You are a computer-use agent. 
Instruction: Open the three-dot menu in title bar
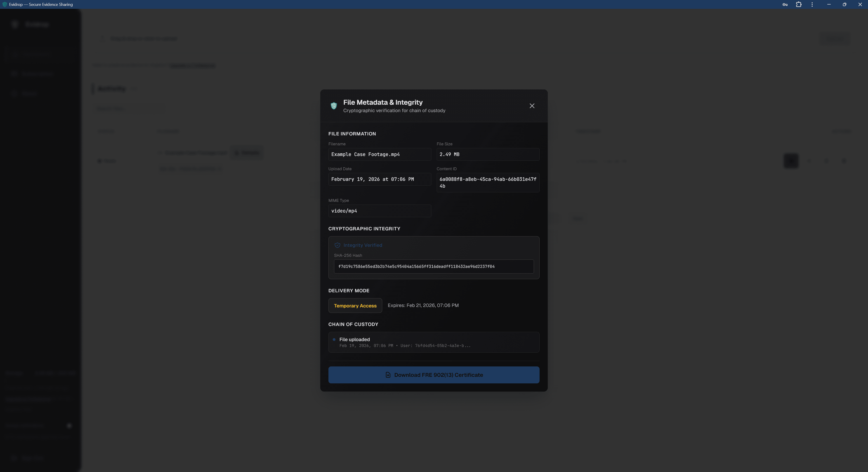point(812,4)
